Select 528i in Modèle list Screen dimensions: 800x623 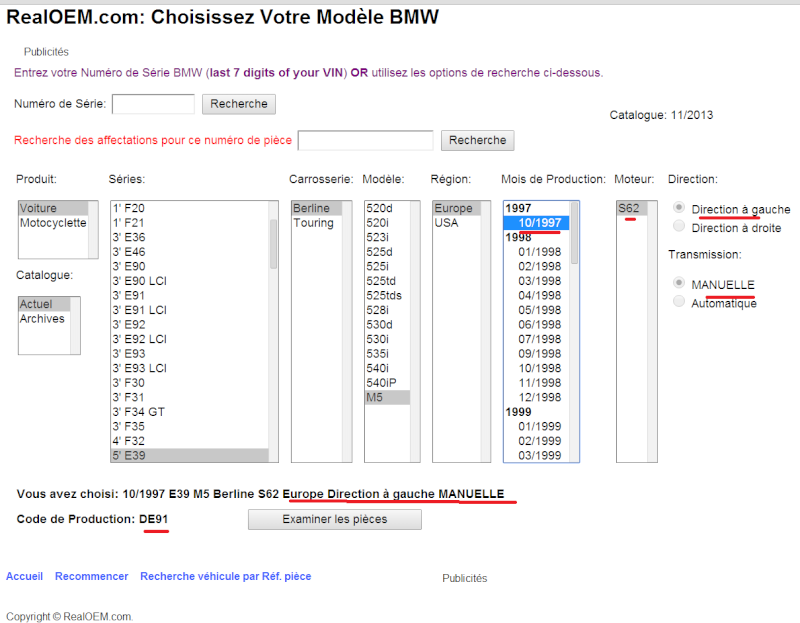(x=387, y=310)
